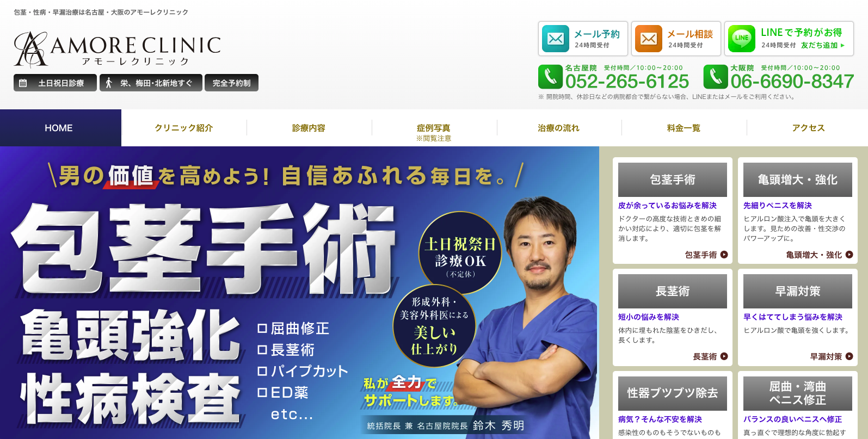Click the 亀頭増大・強化 text link at card bottom
This screenshot has width=868, height=439.
tap(814, 255)
